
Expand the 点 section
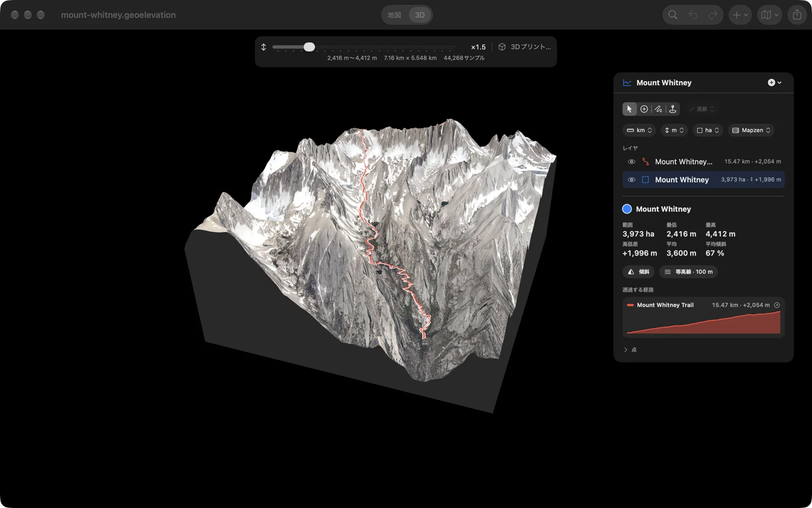click(x=630, y=350)
